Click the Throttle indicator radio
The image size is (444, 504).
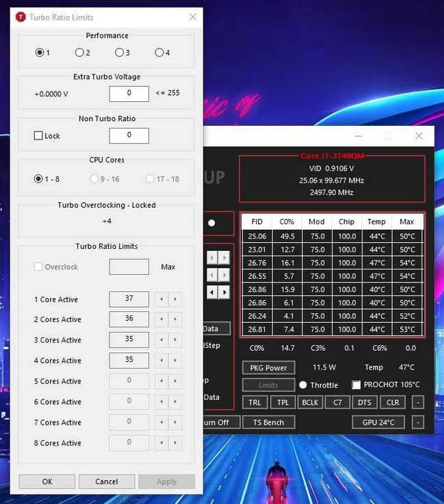[303, 385]
